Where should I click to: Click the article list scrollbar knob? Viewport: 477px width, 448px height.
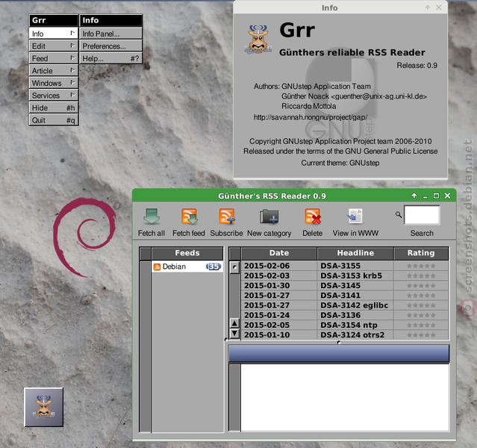click(x=234, y=267)
